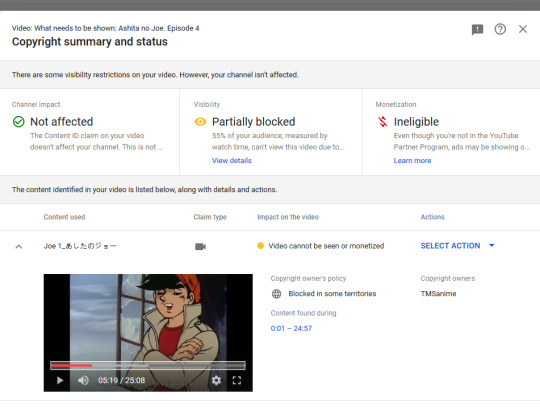
Task: Click the "Copyright owner's policy" label
Action: pos(308,278)
